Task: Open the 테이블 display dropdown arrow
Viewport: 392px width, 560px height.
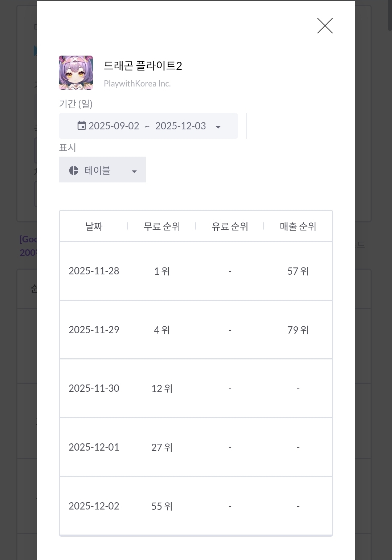Action: pos(134,172)
